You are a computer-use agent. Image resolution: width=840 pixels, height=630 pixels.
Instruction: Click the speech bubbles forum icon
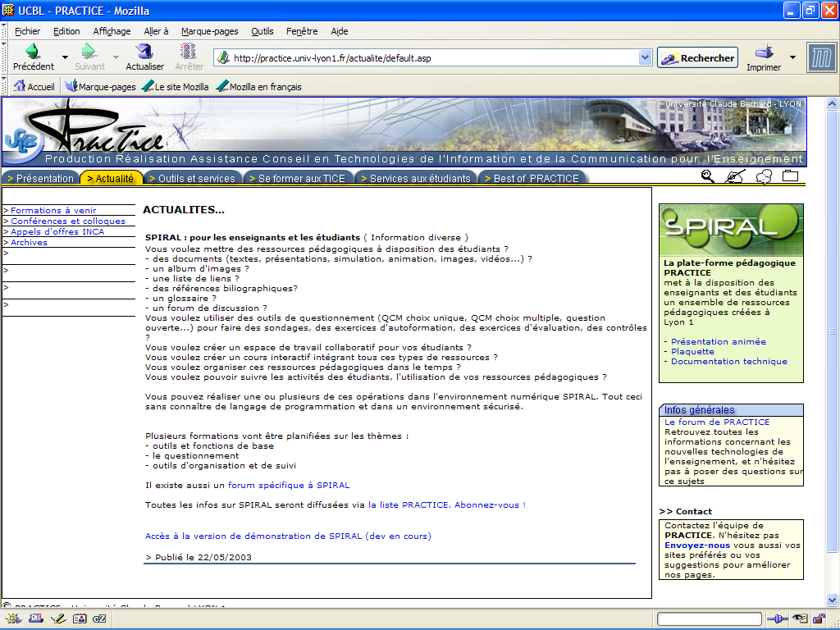[764, 176]
